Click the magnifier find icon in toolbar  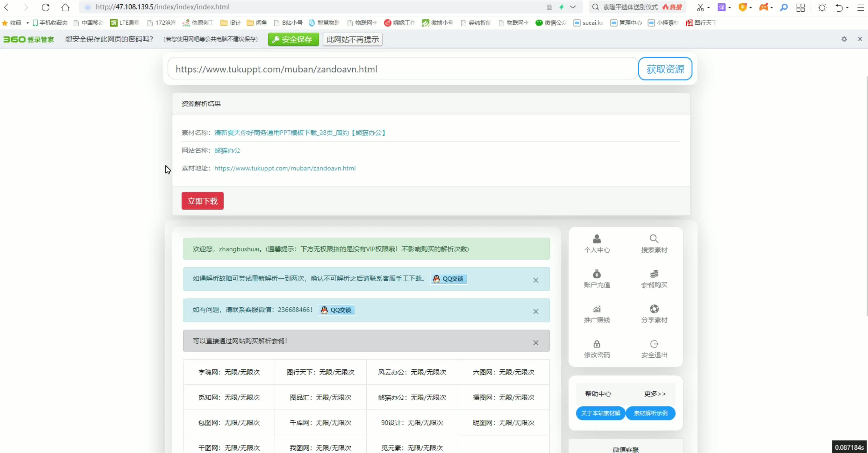784,7
